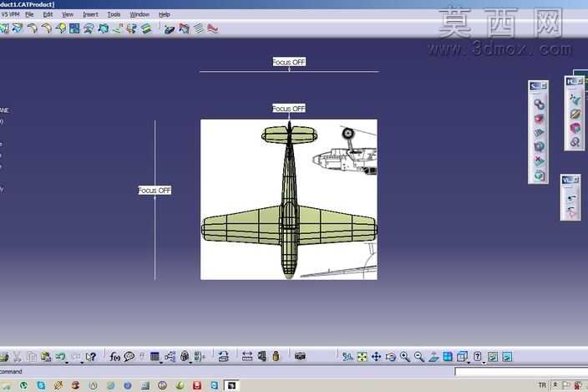Select the Pan view tool
Screen dimensions: 588x392
click(x=376, y=356)
